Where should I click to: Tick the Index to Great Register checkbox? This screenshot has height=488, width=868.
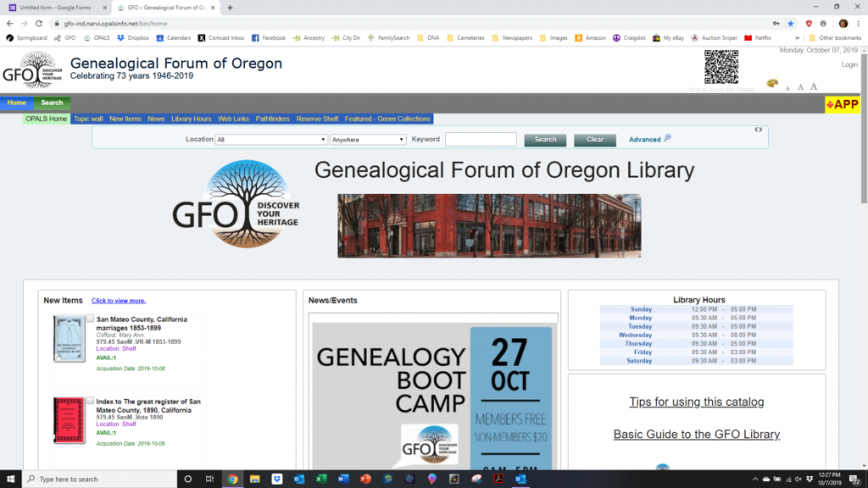coord(91,401)
